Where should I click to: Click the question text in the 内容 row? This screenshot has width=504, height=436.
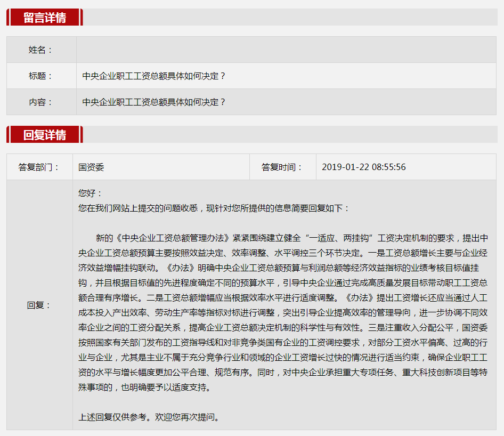pyautogui.click(x=154, y=102)
